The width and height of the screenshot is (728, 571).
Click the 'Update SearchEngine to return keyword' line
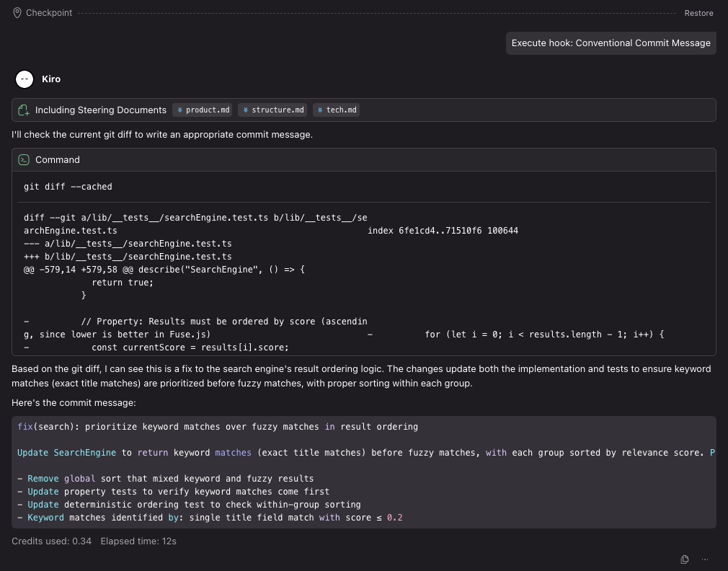click(x=366, y=453)
